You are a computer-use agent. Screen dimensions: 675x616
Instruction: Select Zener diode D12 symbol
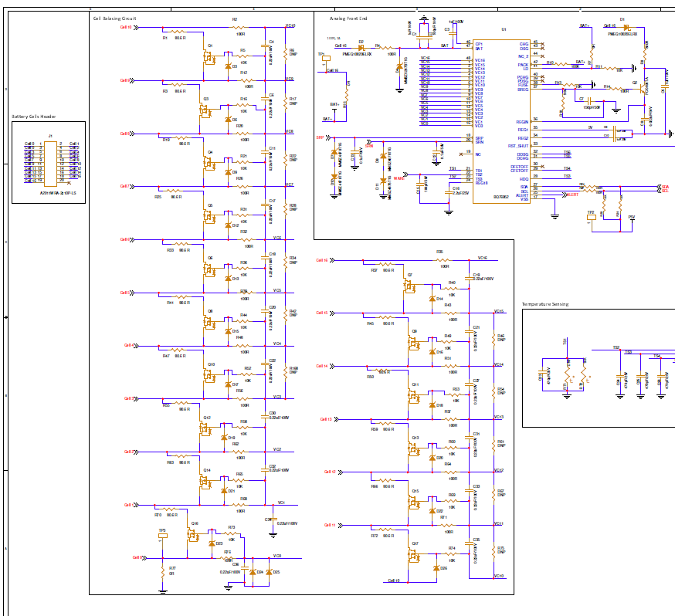[228, 225]
